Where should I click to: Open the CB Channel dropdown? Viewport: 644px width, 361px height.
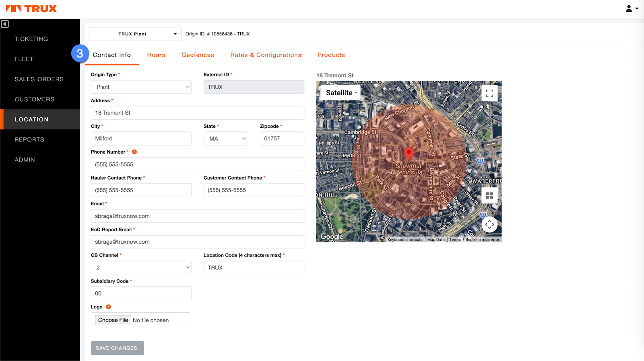click(141, 268)
